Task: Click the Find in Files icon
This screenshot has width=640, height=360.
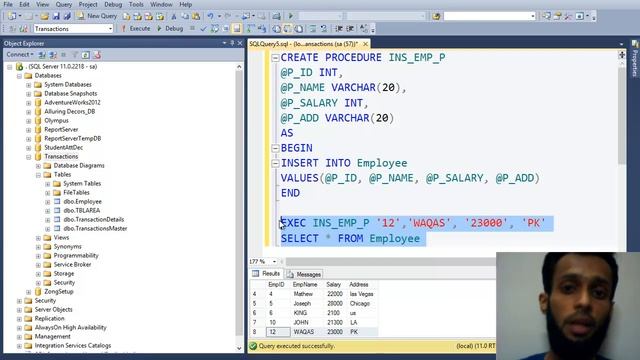Action: [436, 16]
